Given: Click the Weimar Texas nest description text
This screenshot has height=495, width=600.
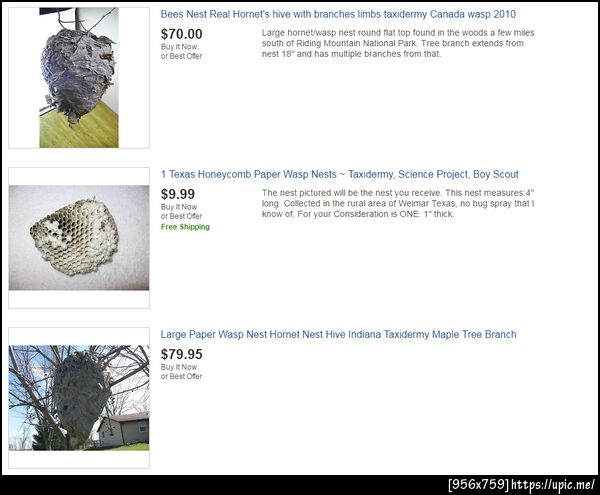Looking at the screenshot, I should click(398, 203).
